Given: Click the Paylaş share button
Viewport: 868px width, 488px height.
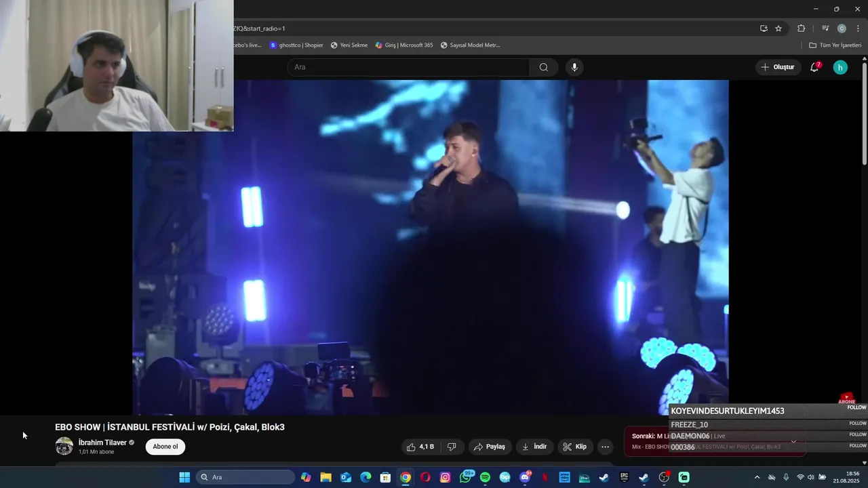Looking at the screenshot, I should 490,447.
